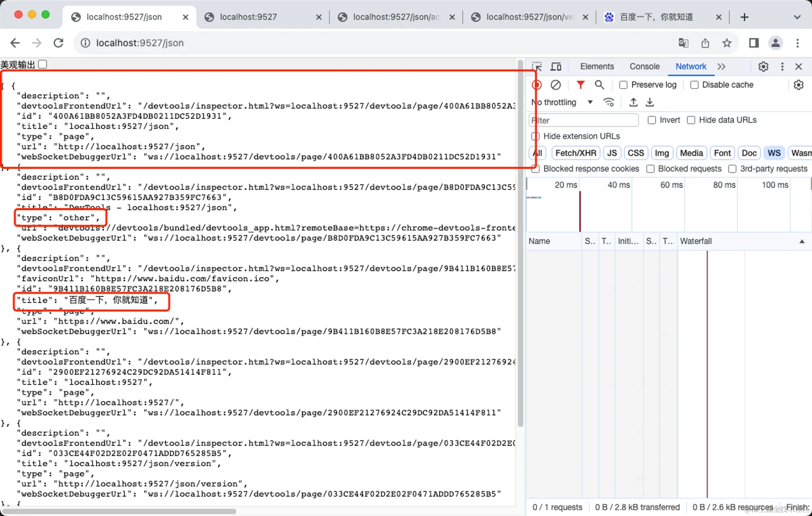
Task: Open network conditions wifi icon
Action: point(609,102)
